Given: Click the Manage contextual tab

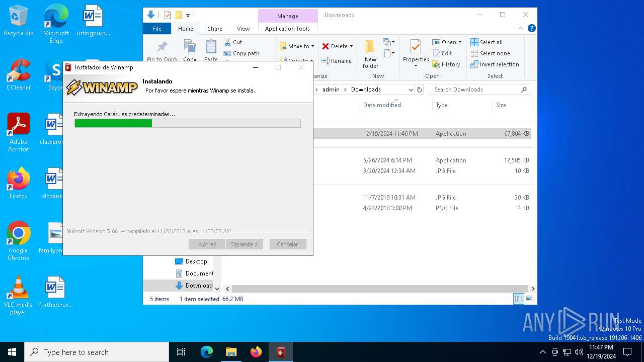Looking at the screenshot, I should click(x=288, y=16).
